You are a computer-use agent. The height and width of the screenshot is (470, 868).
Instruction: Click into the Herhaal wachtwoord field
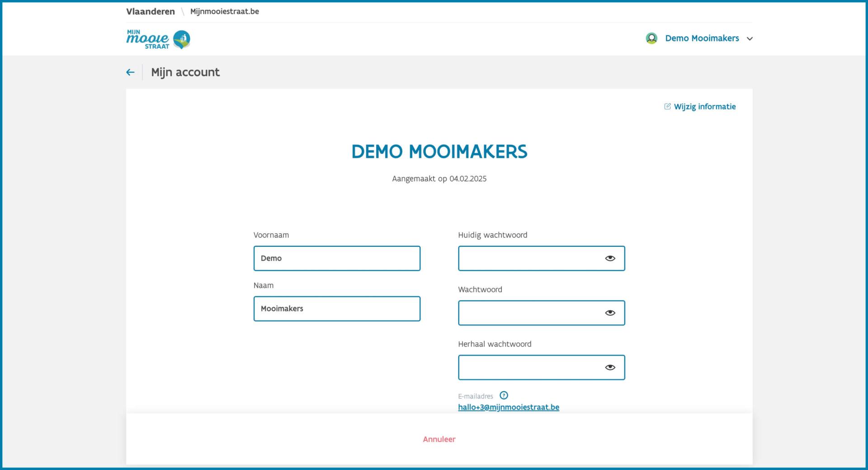point(542,367)
